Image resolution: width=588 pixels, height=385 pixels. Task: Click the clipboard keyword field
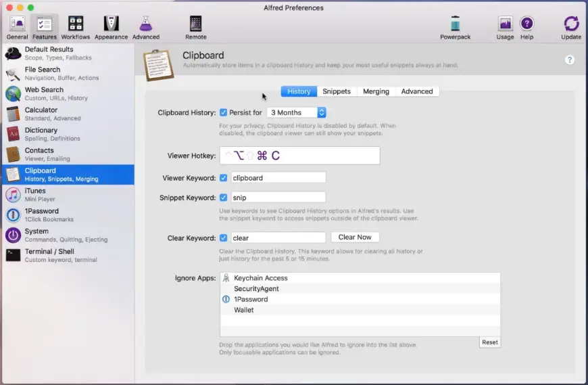tap(278, 178)
